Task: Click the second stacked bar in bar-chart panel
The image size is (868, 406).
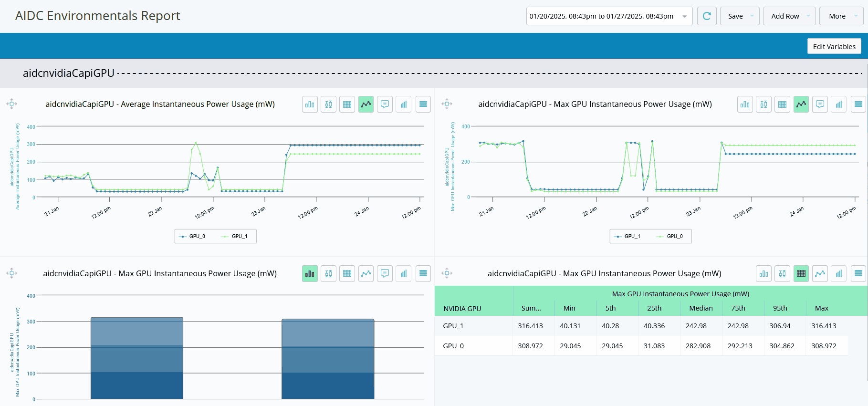Action: point(328,359)
